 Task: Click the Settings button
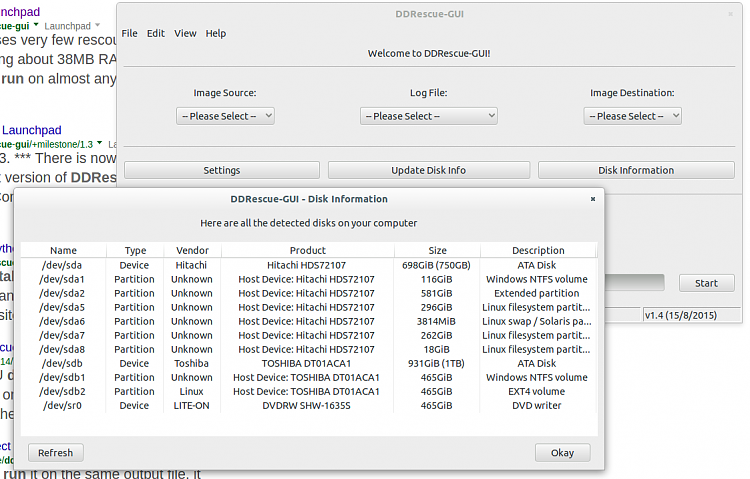pyautogui.click(x=221, y=170)
